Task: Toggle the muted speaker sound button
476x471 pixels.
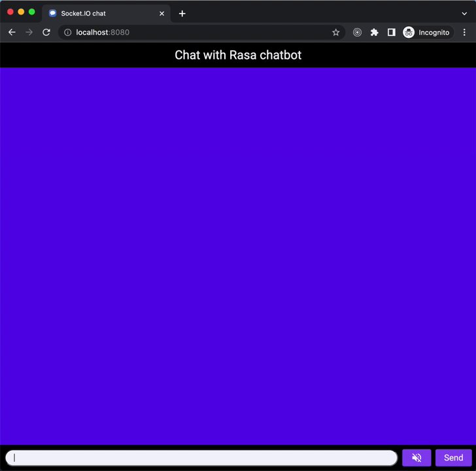Action: click(x=416, y=457)
